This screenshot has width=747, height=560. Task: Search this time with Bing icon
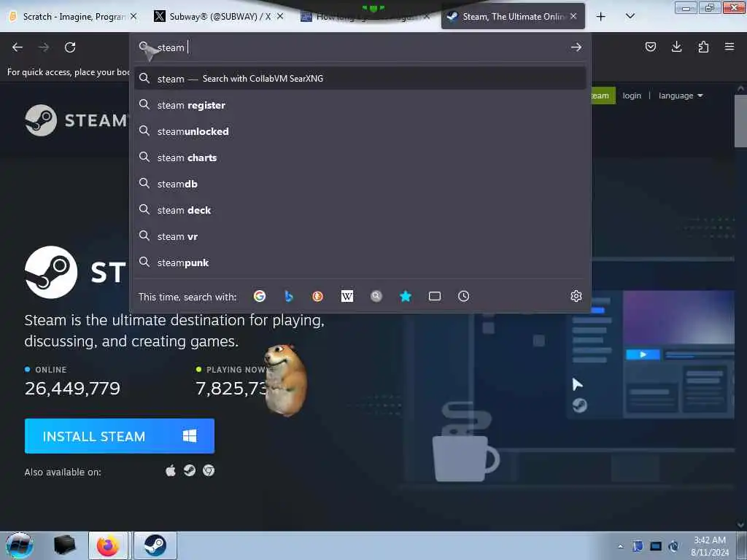[289, 296]
